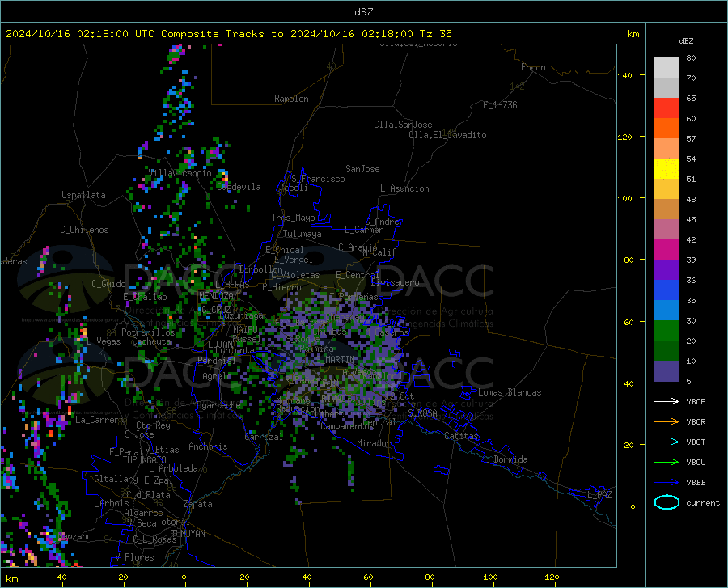The height and width of the screenshot is (588, 728).
Task: Click the orange VBCR arrow legend icon
Action: [667, 422]
